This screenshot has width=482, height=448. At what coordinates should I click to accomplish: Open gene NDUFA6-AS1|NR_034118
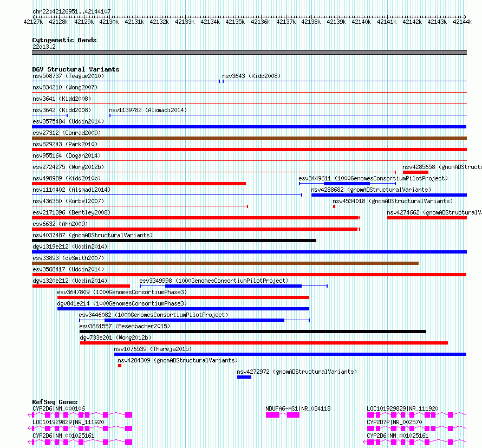[298, 408]
